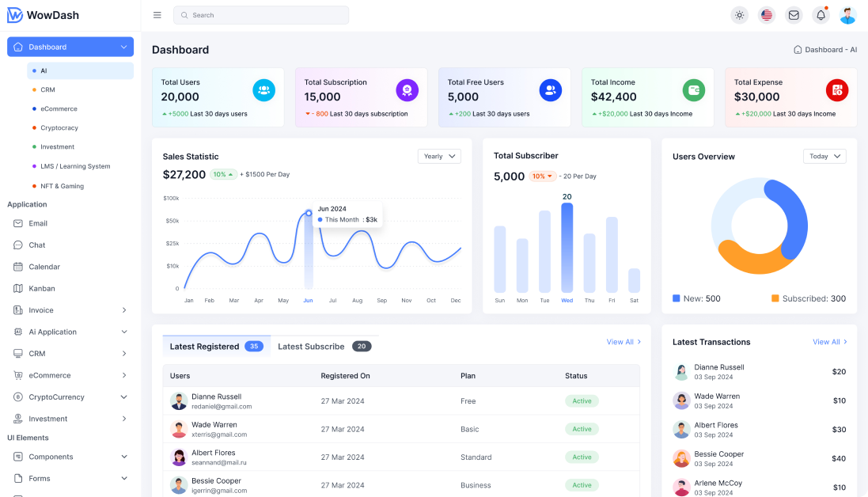Open the notifications bell icon
The height and width of the screenshot is (497, 868).
(x=821, y=14)
